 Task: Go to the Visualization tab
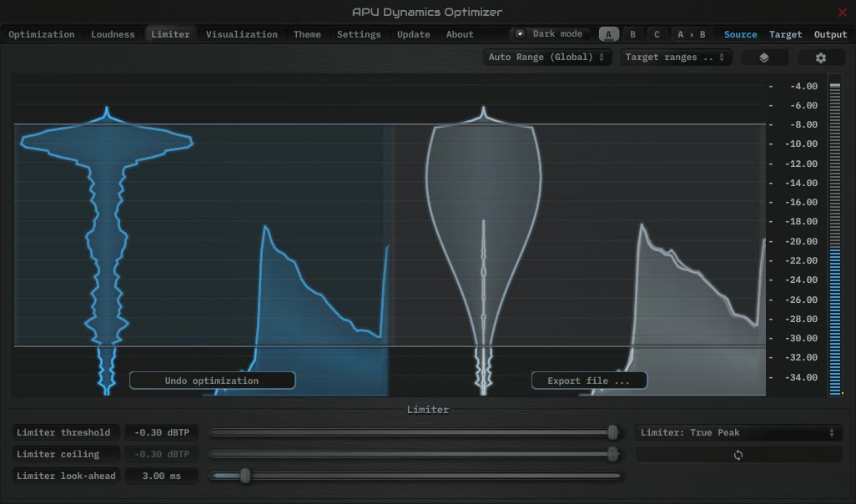[241, 34]
